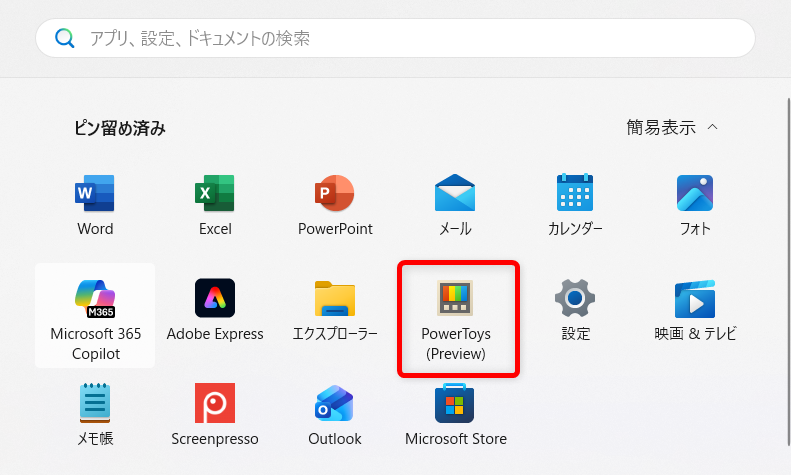Open the PowerPoint pinned icon

click(334, 193)
